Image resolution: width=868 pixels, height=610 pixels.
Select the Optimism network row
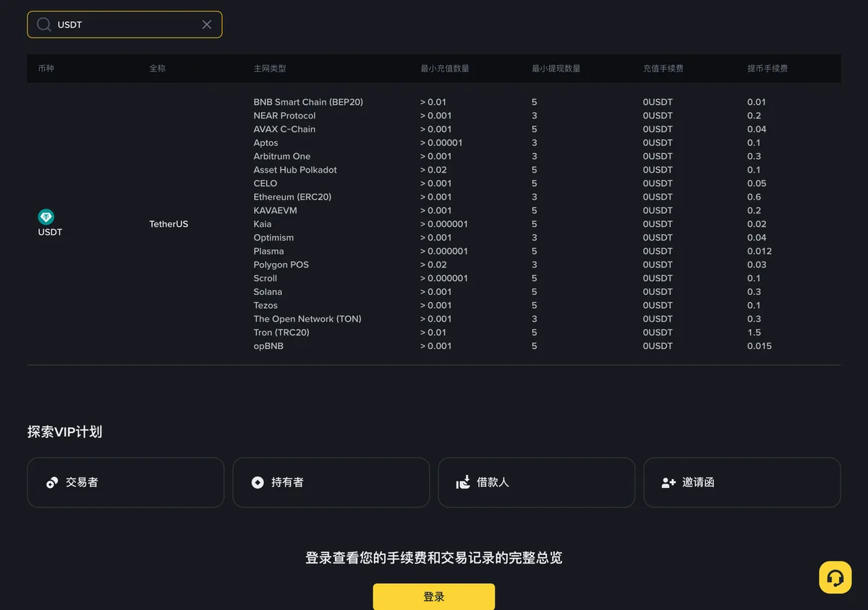click(273, 238)
